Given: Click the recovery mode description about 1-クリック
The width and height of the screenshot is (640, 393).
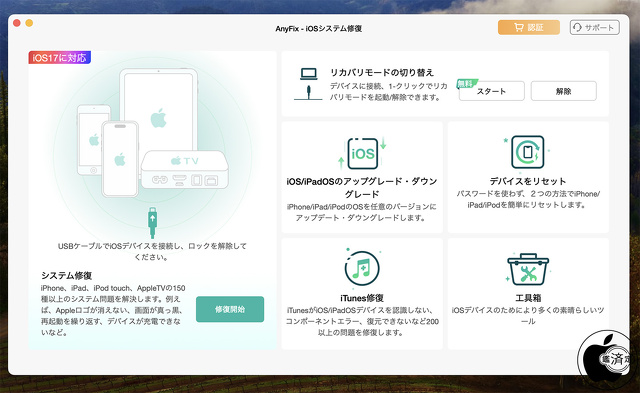Looking at the screenshot, I should [x=389, y=92].
